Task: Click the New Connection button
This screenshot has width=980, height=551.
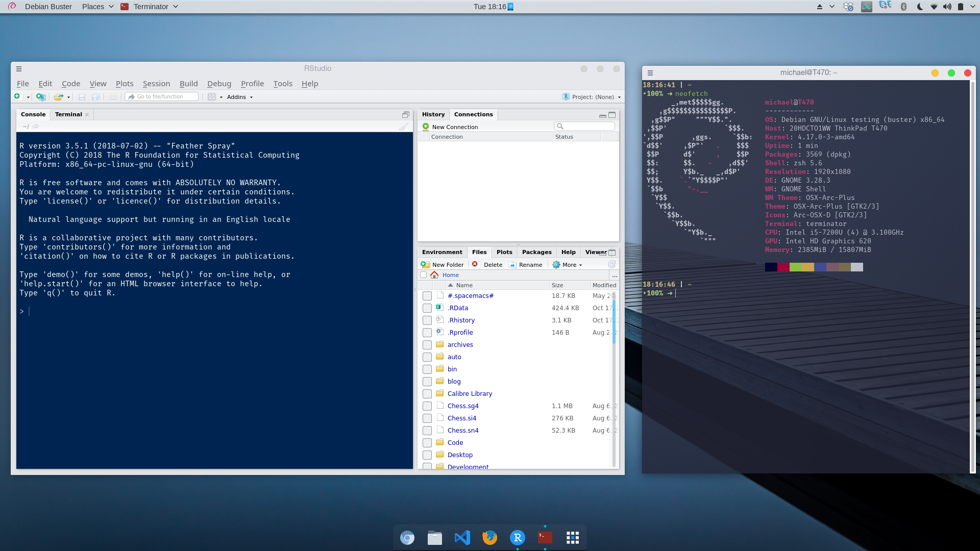Action: pos(450,127)
